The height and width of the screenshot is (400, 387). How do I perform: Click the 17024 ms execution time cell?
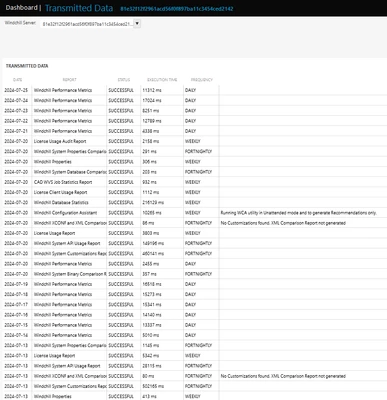(152, 100)
